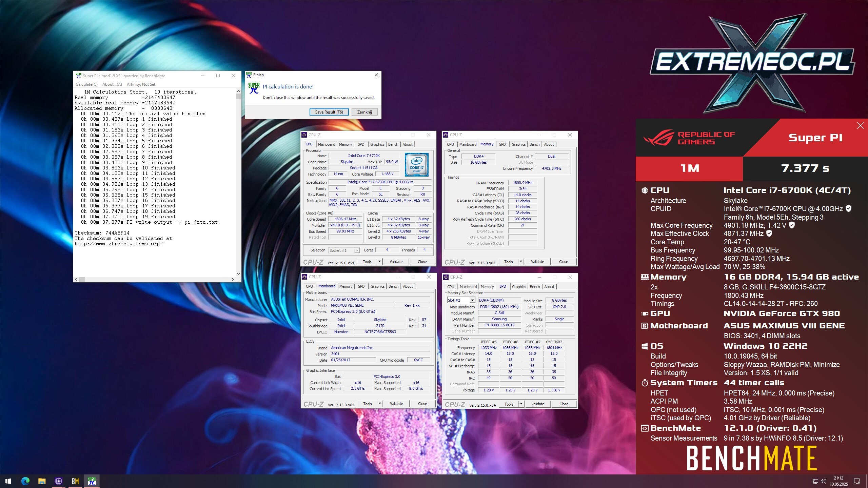Click the Save Result (F6) button
The width and height of the screenshot is (868, 488).
click(329, 112)
